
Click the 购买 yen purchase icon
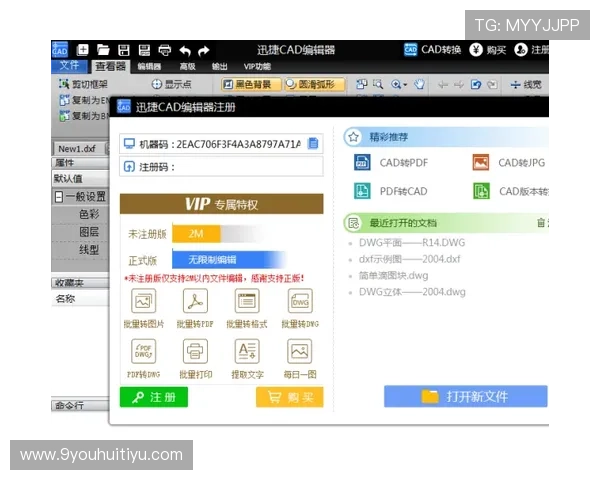[x=476, y=50]
